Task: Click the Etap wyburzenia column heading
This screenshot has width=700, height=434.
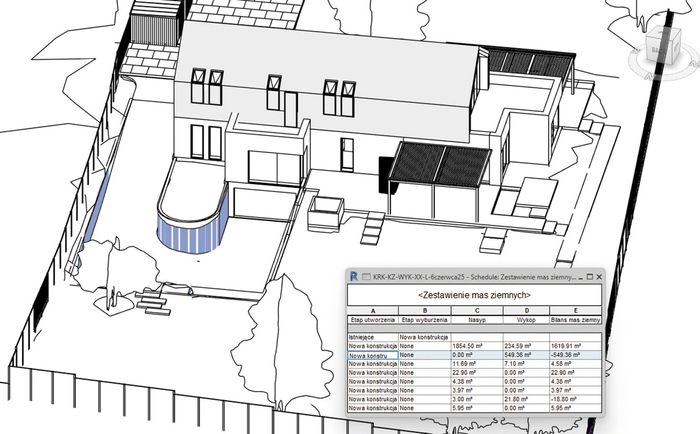Action: tap(425, 320)
